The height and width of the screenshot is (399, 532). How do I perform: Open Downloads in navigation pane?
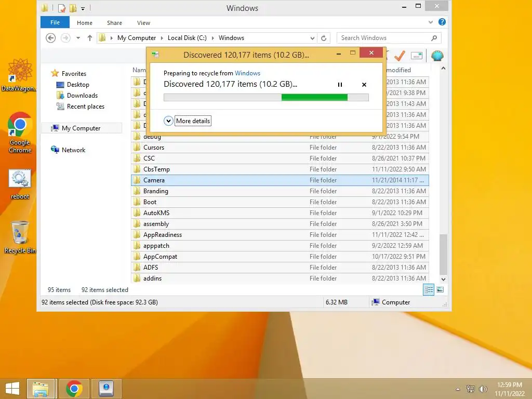(x=82, y=96)
